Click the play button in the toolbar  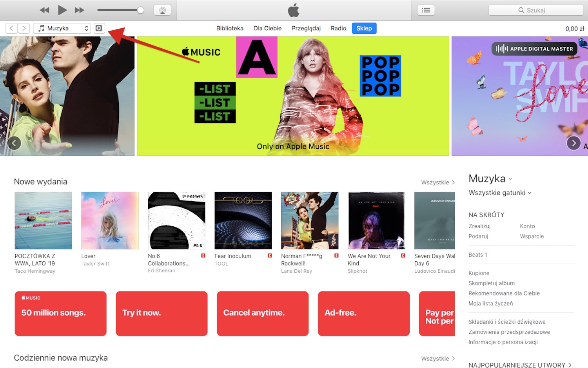tap(62, 10)
